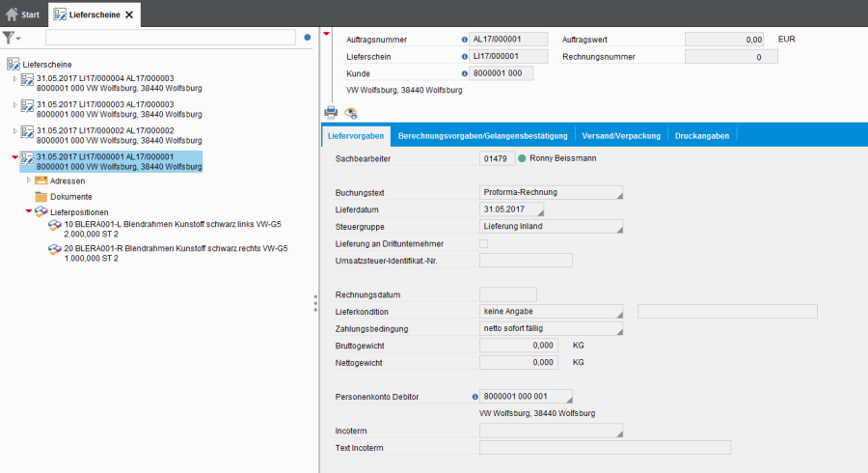Click the Start home icon
The width and height of the screenshot is (868, 473).
[x=12, y=14]
